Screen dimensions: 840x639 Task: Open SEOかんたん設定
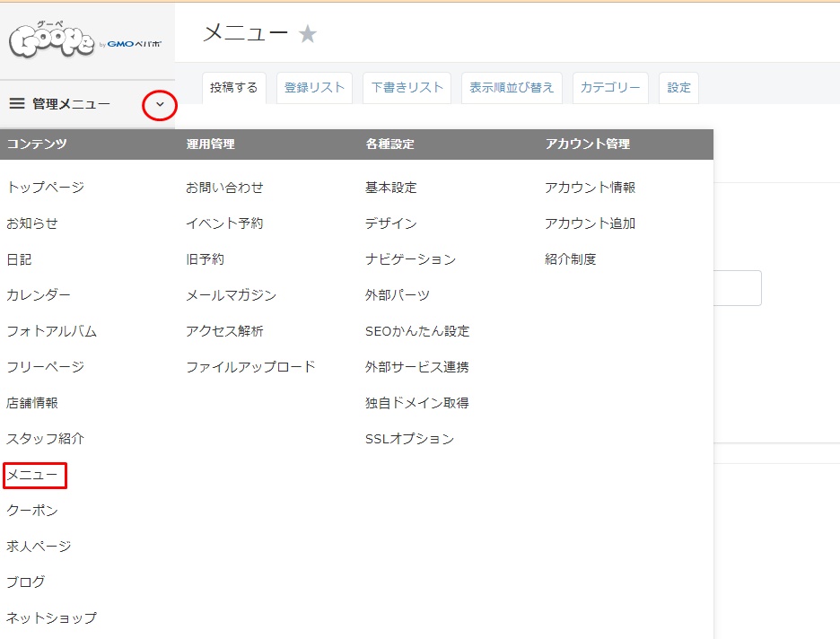417,331
